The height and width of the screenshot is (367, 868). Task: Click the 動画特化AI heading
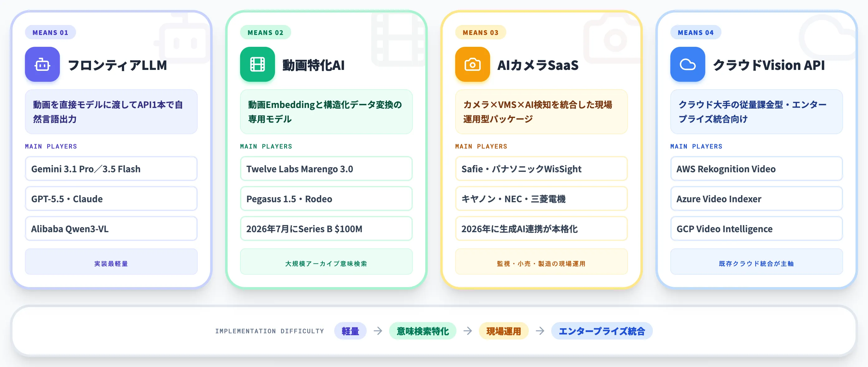[x=313, y=65]
